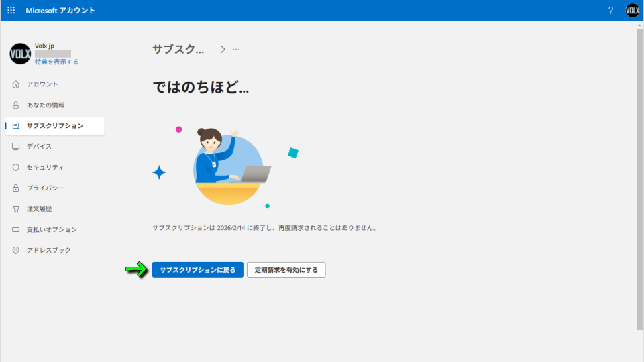Click the breadcrumb chevron arrow

pos(222,49)
